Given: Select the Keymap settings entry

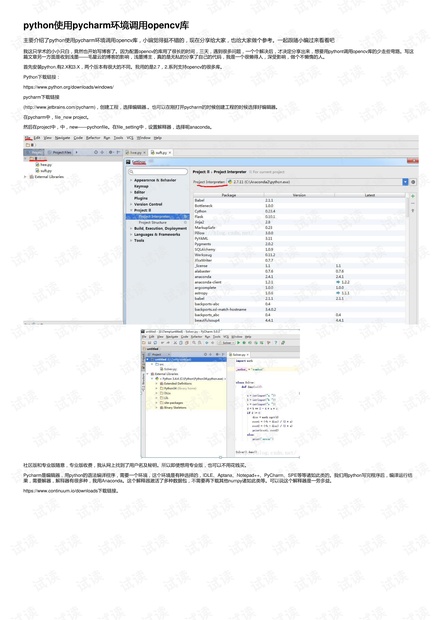Looking at the screenshot, I should pyautogui.click(x=141, y=186).
